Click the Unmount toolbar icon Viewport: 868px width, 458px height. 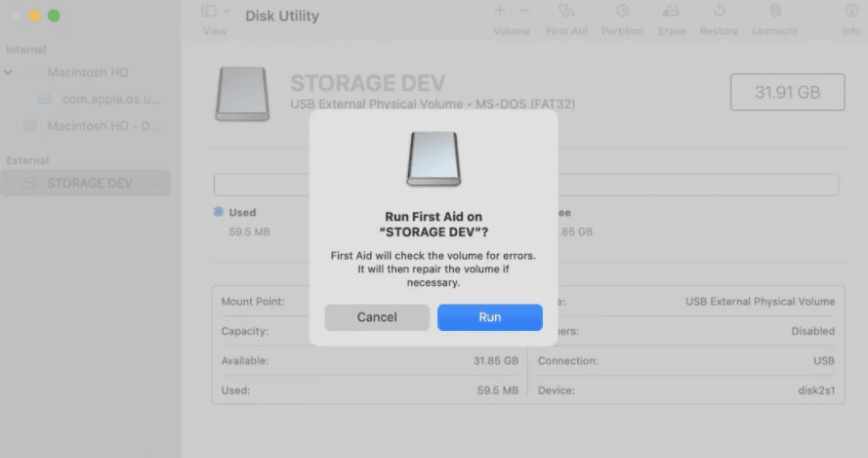(x=775, y=11)
